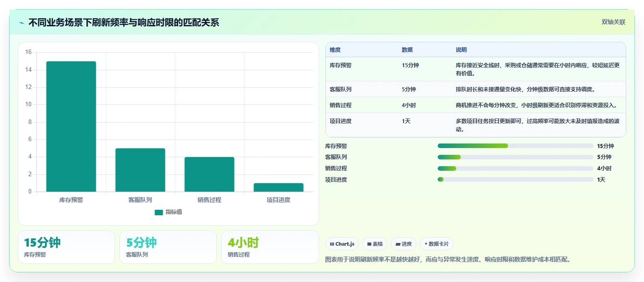Click the 客服队列 x-axis label

(140, 200)
